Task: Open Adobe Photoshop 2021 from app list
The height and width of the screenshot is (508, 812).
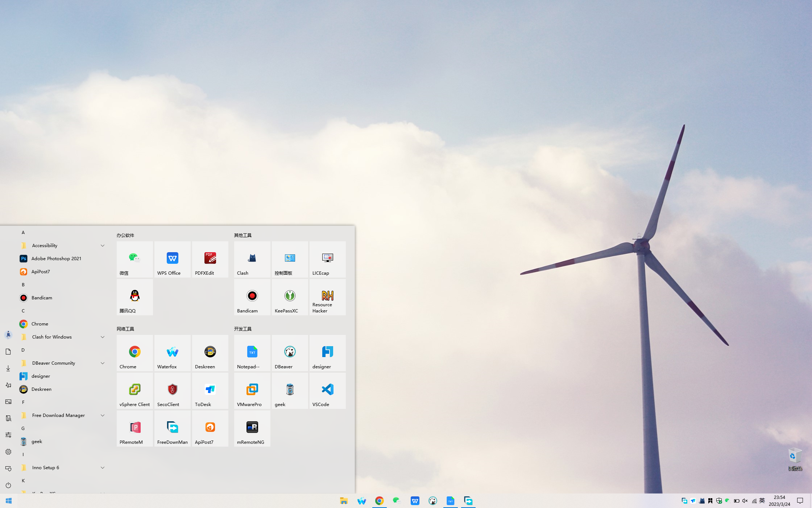Action: click(x=56, y=259)
